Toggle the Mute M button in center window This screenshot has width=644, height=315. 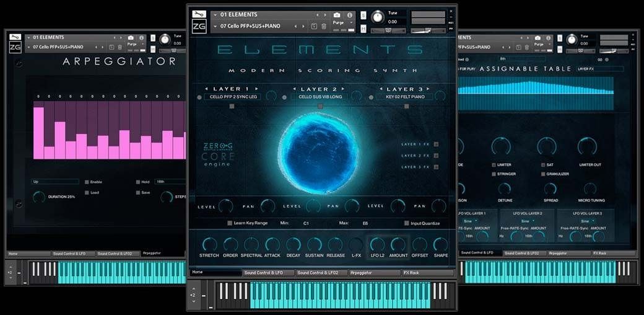click(363, 29)
